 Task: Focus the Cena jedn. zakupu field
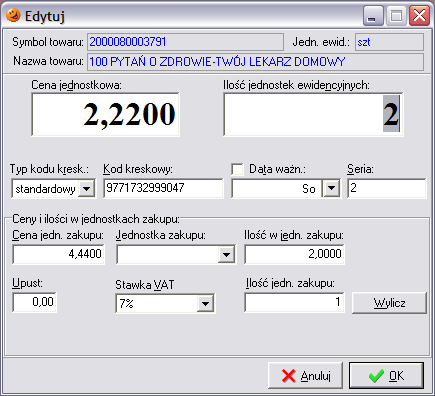58,254
